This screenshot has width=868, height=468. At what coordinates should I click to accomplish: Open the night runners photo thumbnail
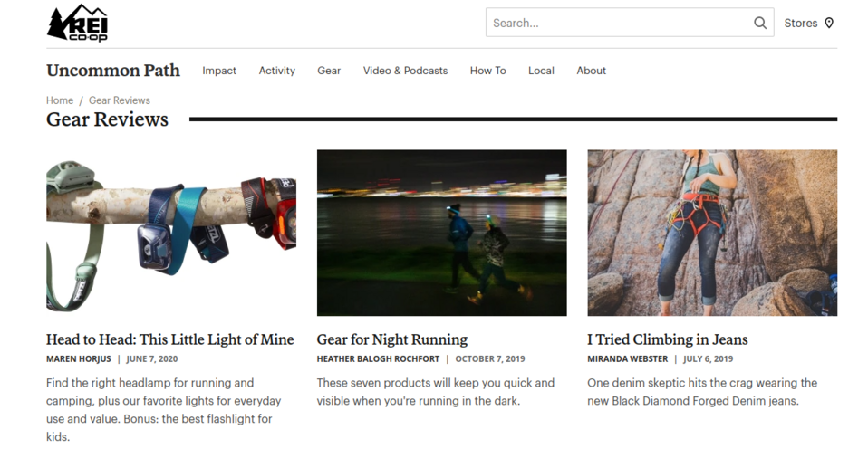pyautogui.click(x=442, y=233)
